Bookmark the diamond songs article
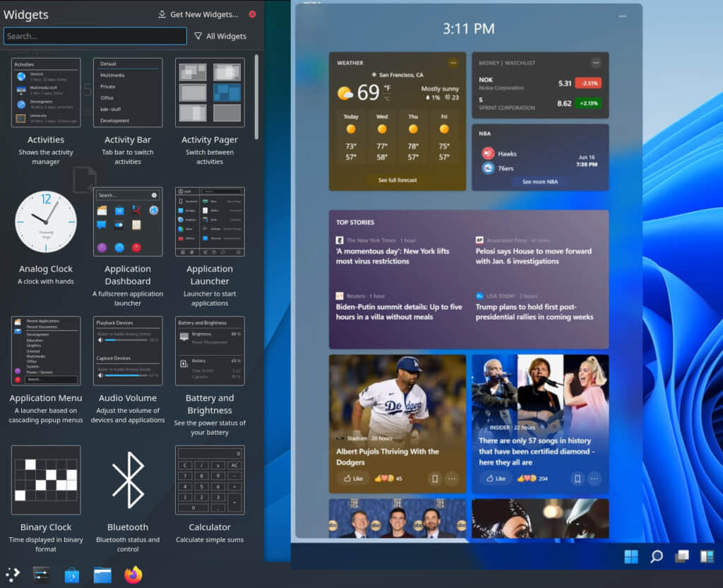723x588 pixels. click(x=578, y=479)
